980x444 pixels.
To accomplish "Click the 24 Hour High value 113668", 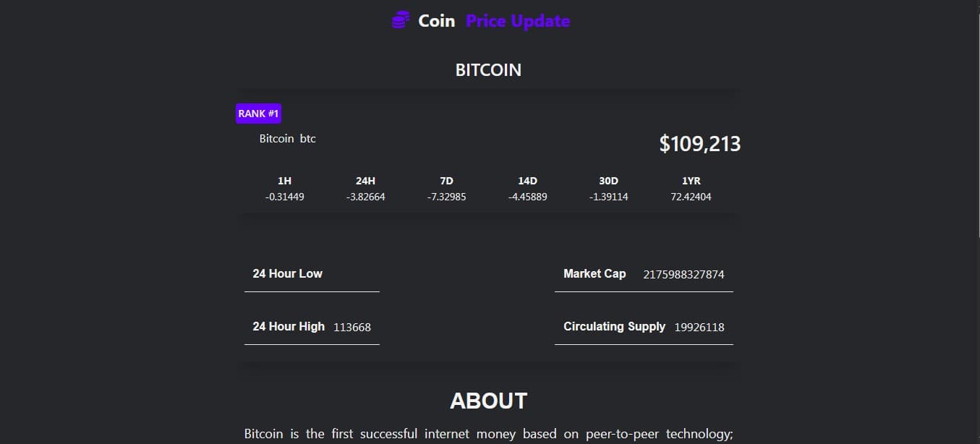I will [x=352, y=328].
